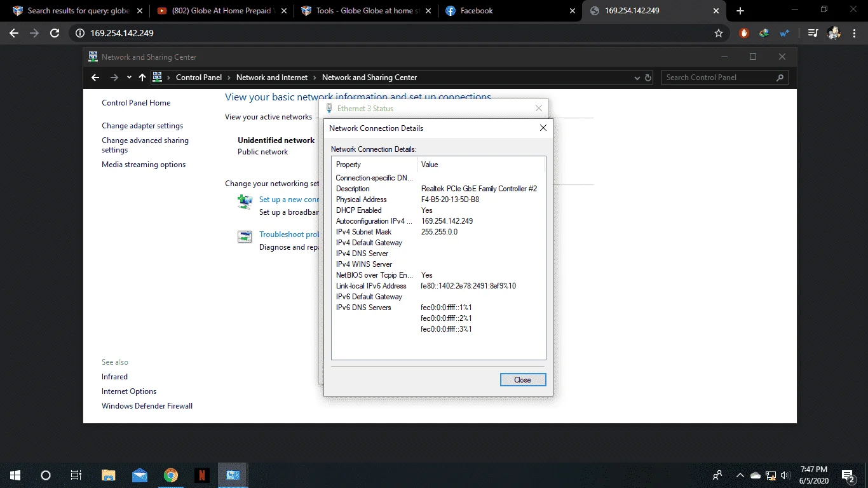
Task: Open Netflix from the taskbar
Action: pos(202,475)
